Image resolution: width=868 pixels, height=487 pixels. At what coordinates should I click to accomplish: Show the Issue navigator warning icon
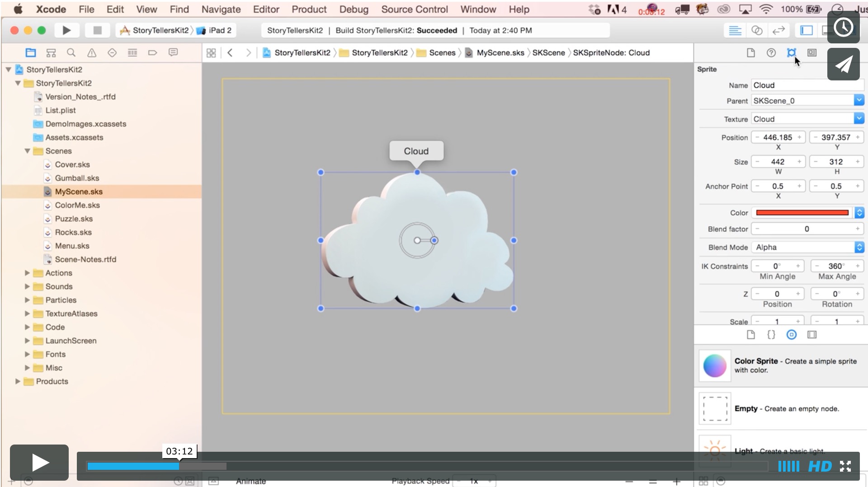[91, 53]
